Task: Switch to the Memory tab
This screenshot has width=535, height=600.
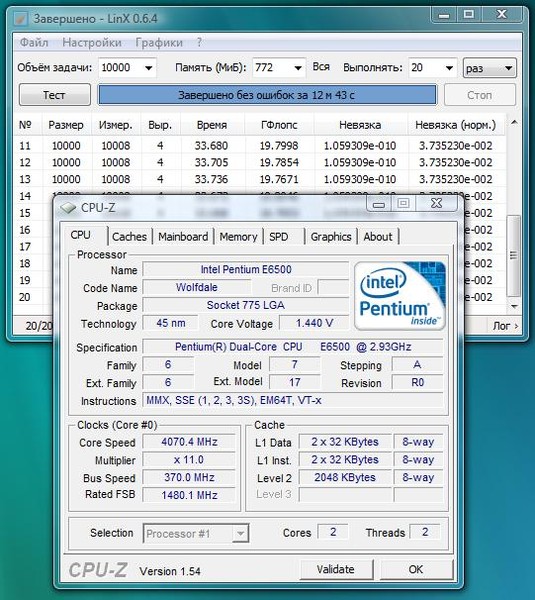Action: (x=238, y=237)
